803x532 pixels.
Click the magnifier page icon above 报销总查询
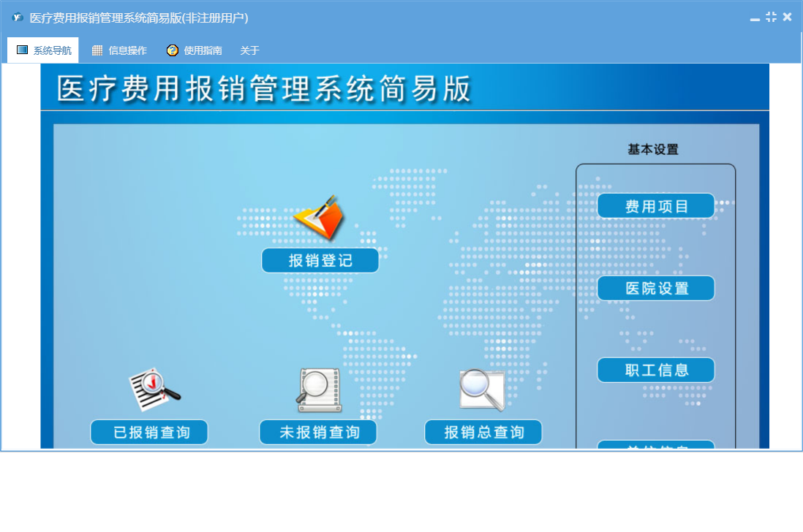483,389
